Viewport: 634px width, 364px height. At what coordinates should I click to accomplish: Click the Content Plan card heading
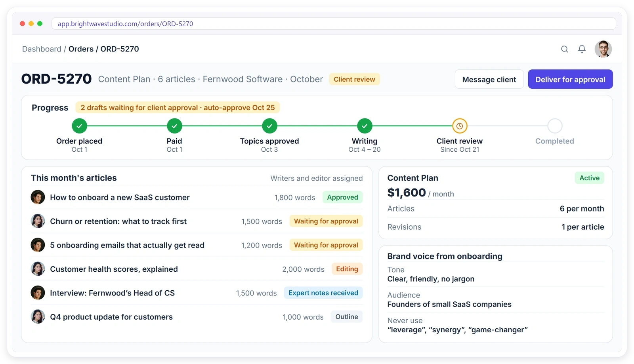point(412,178)
